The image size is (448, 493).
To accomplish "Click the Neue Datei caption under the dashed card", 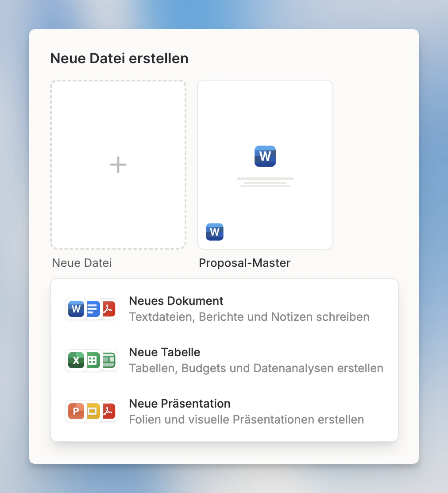I will tap(81, 262).
